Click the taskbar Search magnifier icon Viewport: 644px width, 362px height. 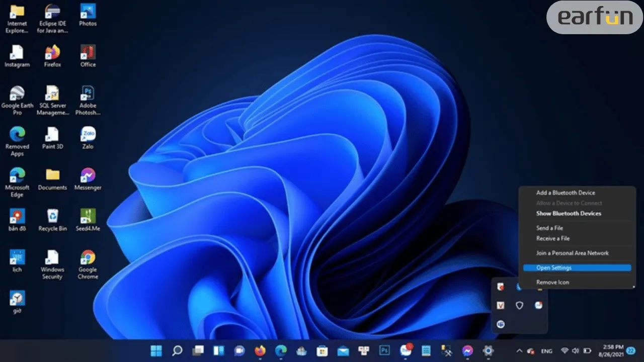pyautogui.click(x=177, y=350)
